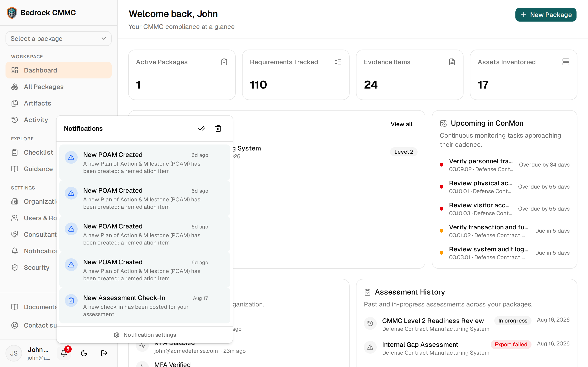Mark all notifications as read

click(201, 128)
